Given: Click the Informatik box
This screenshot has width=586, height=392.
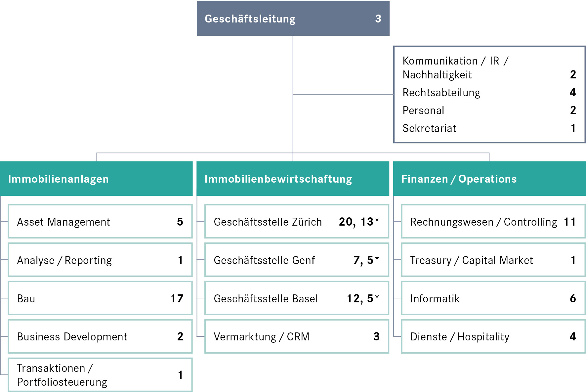Looking at the screenshot, I should (493, 298).
